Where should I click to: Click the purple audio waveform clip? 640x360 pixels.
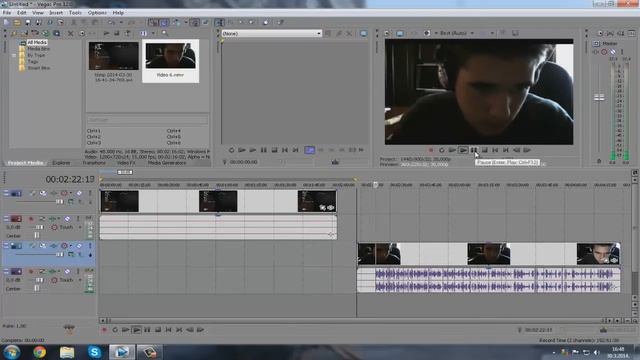tap(489, 280)
